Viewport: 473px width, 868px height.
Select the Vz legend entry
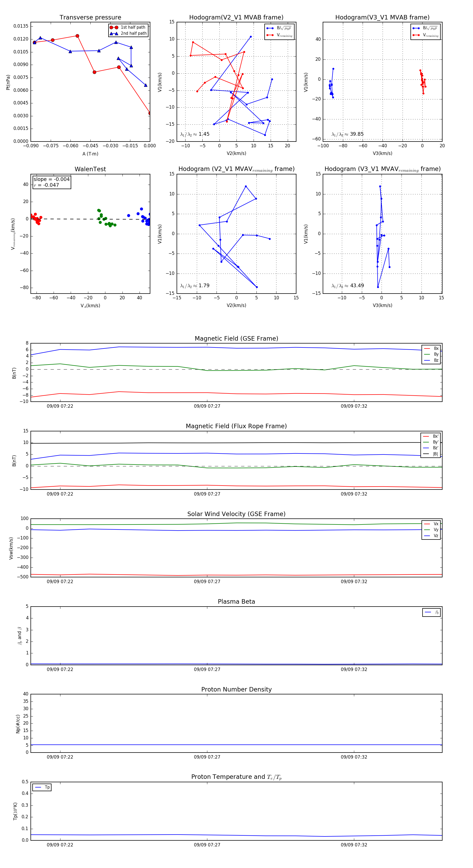pos(431,536)
